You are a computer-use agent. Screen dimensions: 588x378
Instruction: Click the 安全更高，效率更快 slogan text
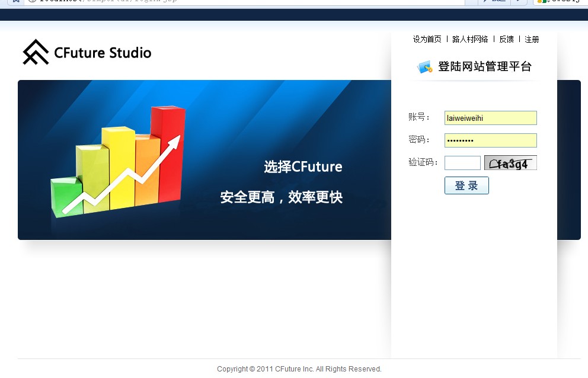281,197
